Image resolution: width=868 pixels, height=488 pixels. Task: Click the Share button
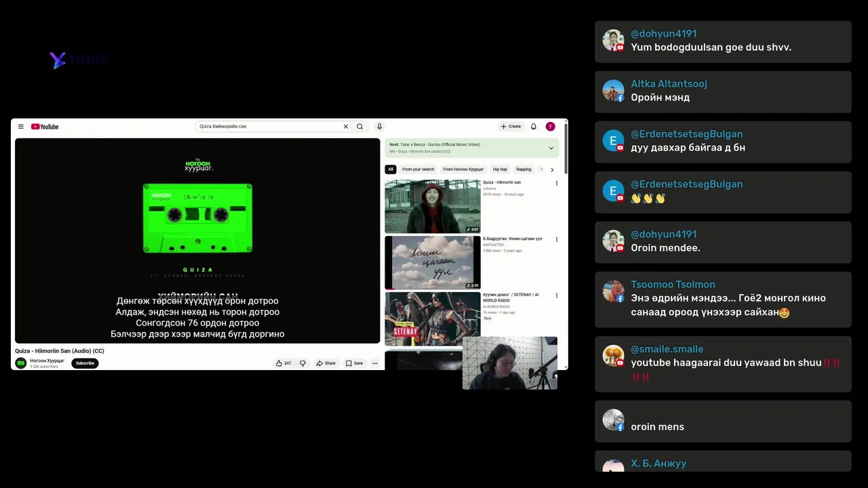326,363
